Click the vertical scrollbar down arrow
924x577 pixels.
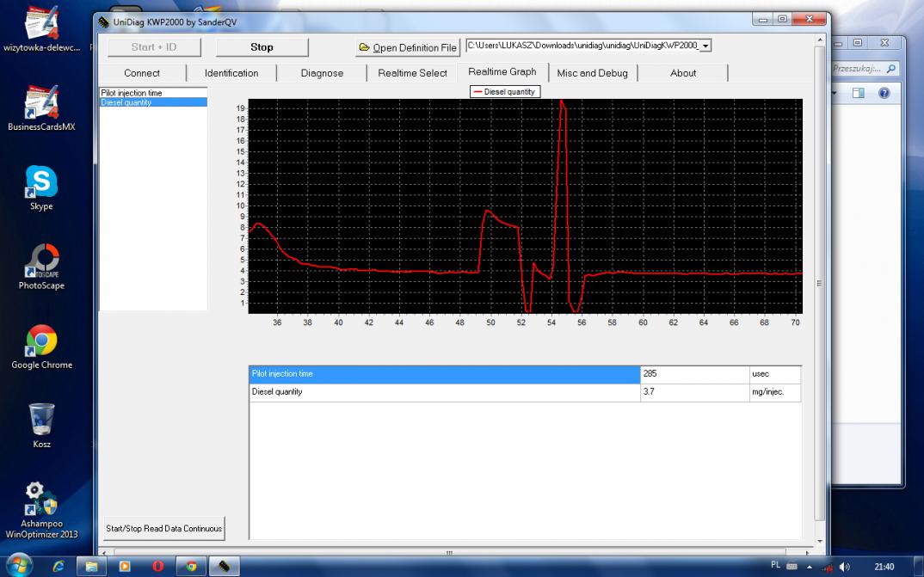coord(819,541)
